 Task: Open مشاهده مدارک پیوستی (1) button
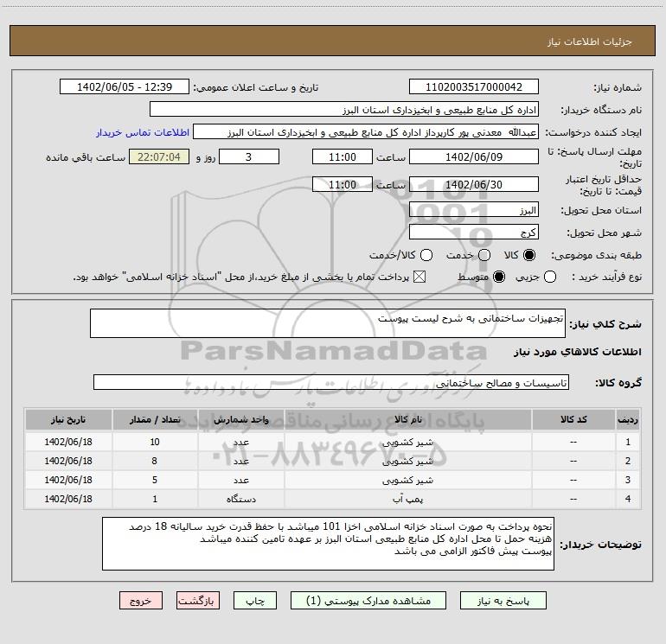368,601
